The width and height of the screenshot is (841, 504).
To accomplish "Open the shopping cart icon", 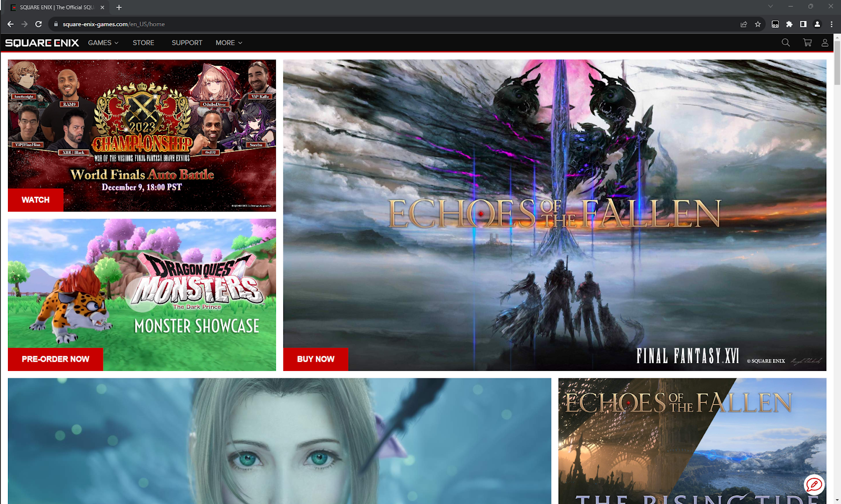I will click(x=807, y=43).
